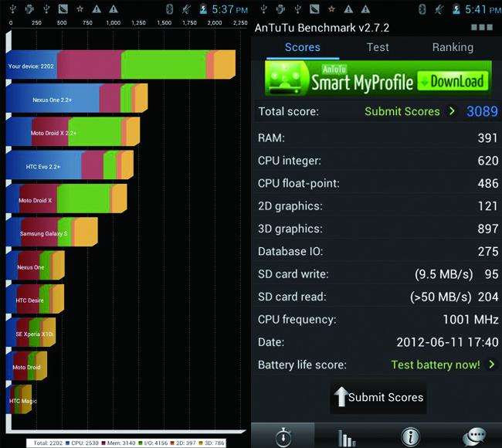Select SD card write speed 9.5 MB/s
Screen dimensions: 502x448
point(444,274)
